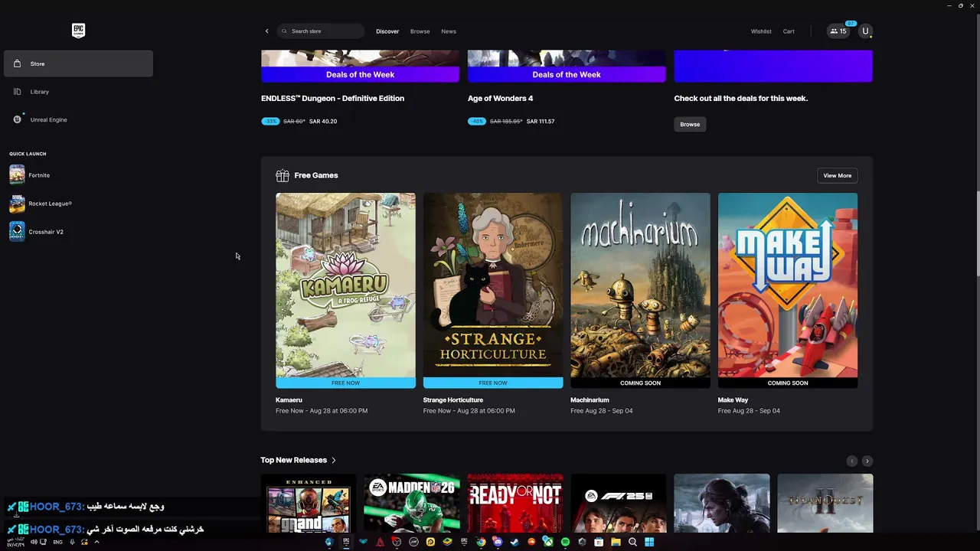Screen dimensions: 980x551
Task: Open the Store sidebar section
Action: point(78,64)
